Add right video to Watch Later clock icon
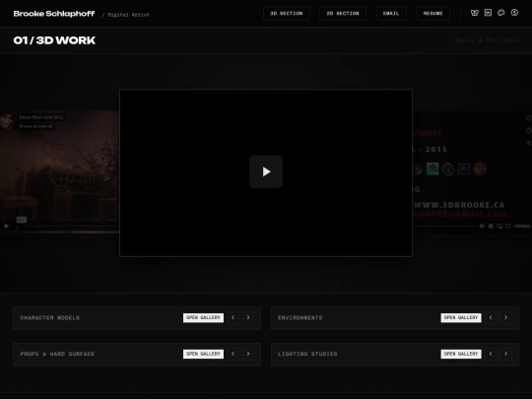This screenshot has width=532, height=399. 529,131
